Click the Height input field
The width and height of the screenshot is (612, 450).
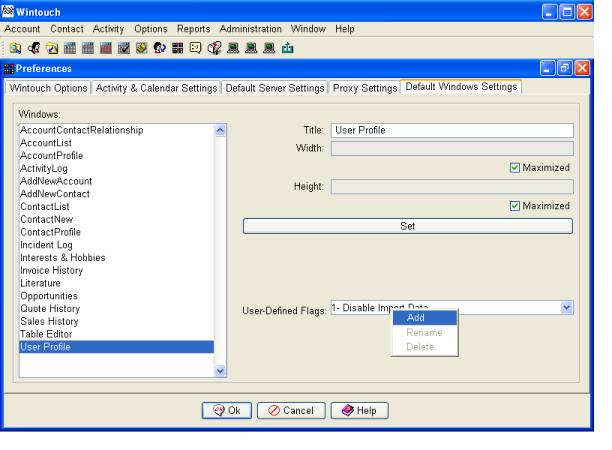pyautogui.click(x=452, y=187)
